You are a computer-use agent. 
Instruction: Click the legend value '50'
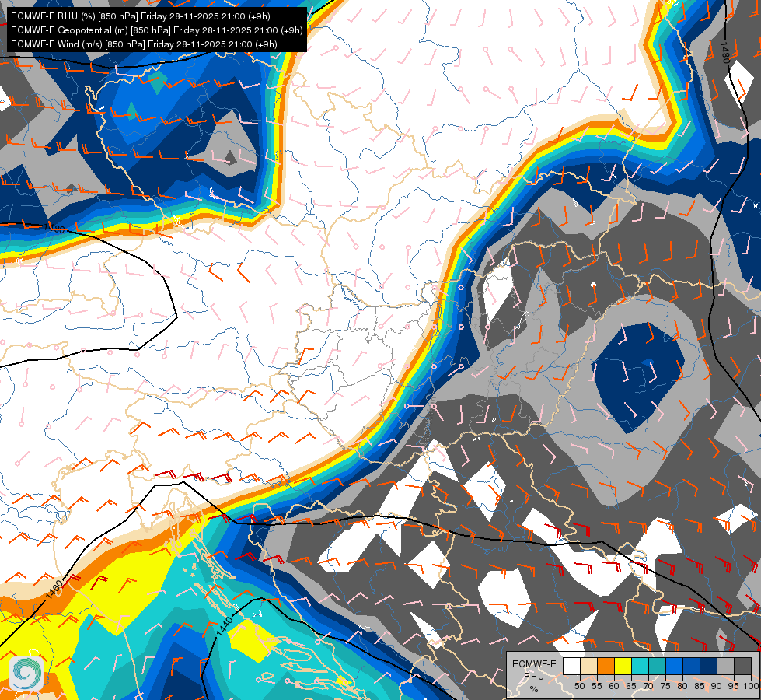(x=579, y=687)
